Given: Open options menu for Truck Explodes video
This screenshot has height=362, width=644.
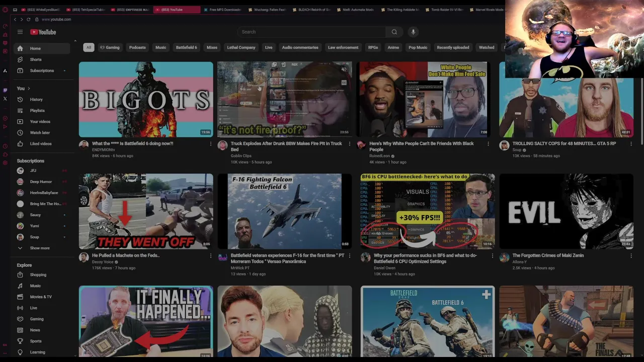Looking at the screenshot, I should tap(349, 144).
